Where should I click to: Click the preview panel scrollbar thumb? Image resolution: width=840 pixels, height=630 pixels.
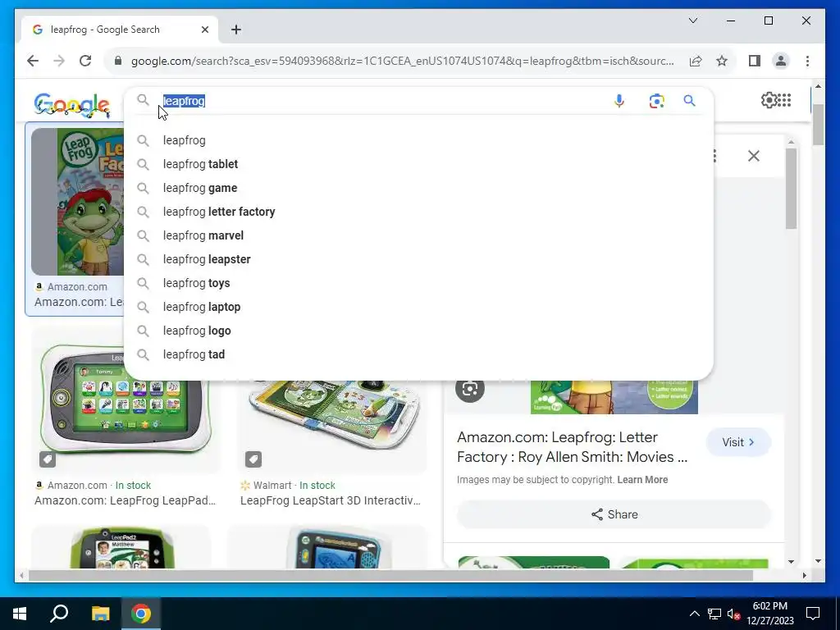(x=792, y=188)
